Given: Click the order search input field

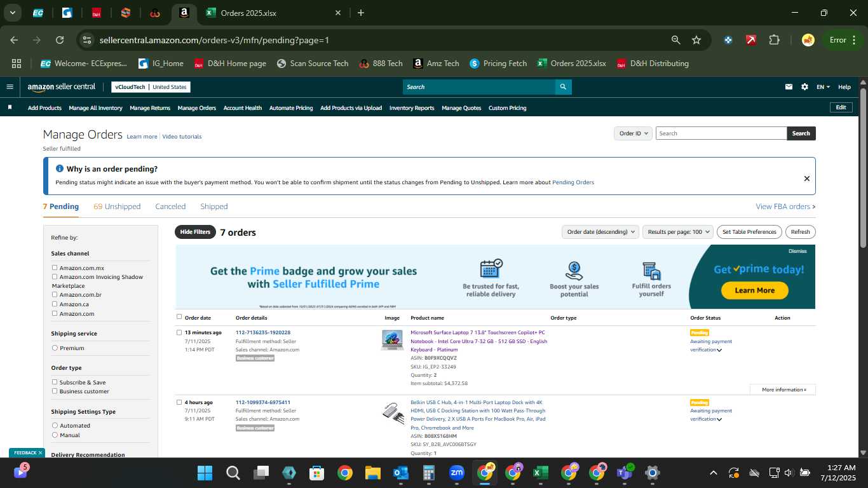Looking at the screenshot, I should 721,133.
